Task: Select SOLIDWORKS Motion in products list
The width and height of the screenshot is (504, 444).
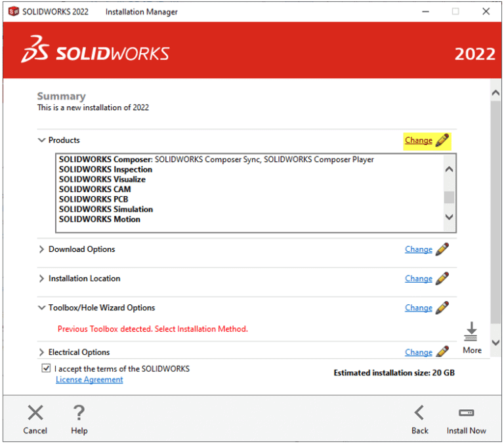Action: [100, 220]
